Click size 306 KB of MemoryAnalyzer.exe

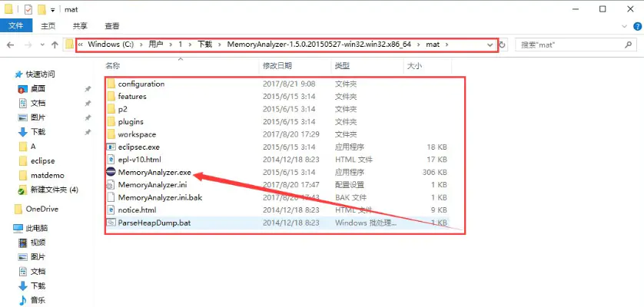click(x=434, y=173)
